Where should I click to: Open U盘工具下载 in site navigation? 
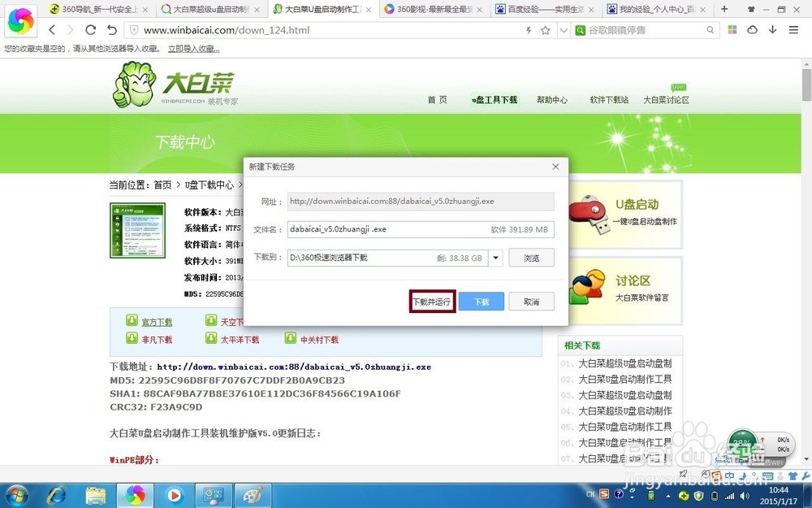coord(495,99)
